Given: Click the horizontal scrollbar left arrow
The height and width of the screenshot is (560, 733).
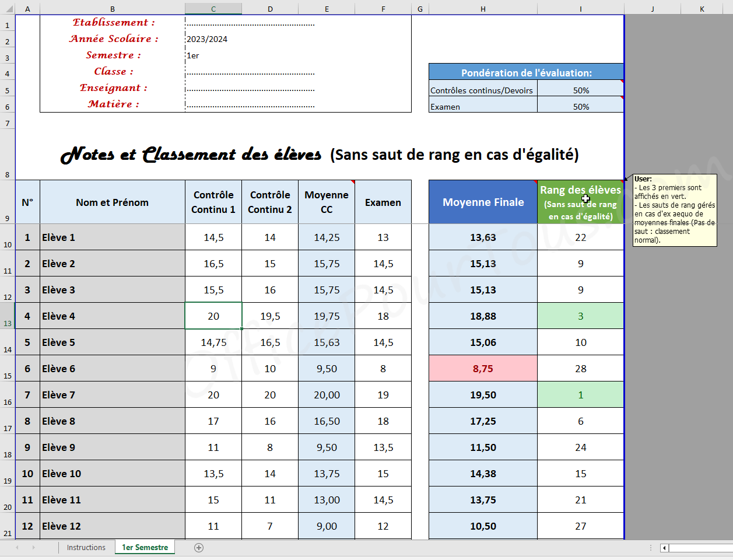Looking at the screenshot, I should click(664, 548).
